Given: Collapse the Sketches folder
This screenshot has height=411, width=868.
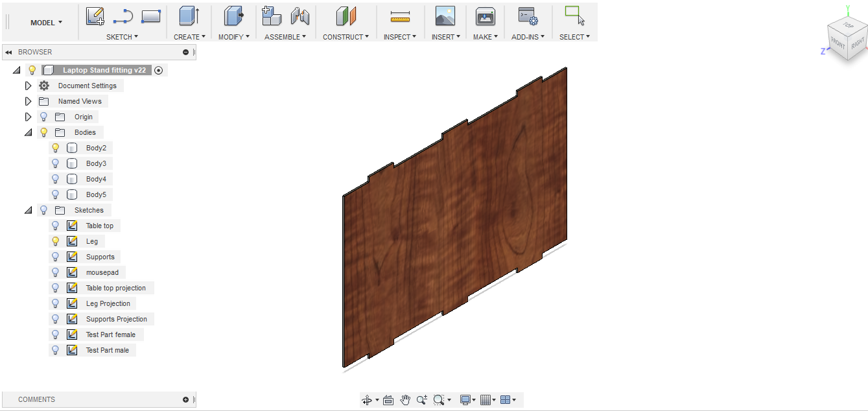Looking at the screenshot, I should (28, 210).
